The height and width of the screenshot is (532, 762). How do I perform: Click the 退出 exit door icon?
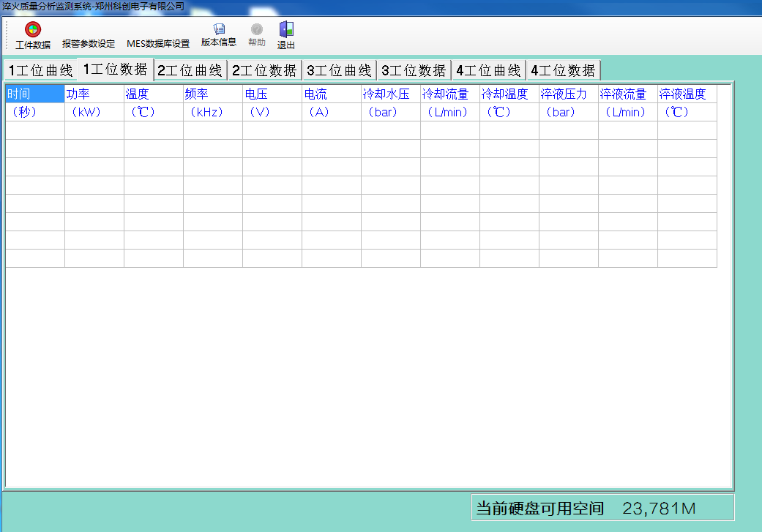tap(286, 30)
